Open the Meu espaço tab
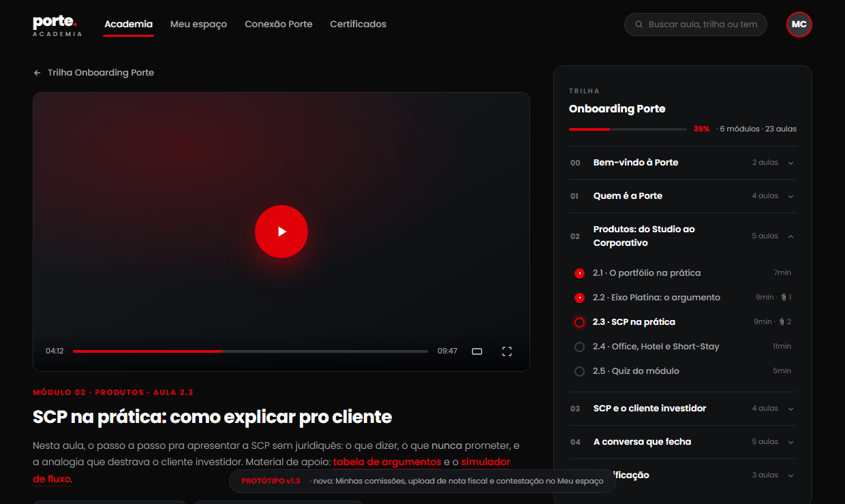Viewport: 845px width, 504px height. (x=198, y=25)
